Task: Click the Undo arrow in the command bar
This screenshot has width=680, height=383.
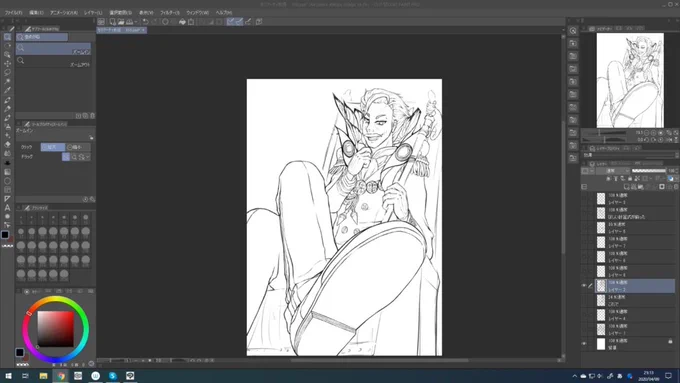Action: click(x=146, y=22)
